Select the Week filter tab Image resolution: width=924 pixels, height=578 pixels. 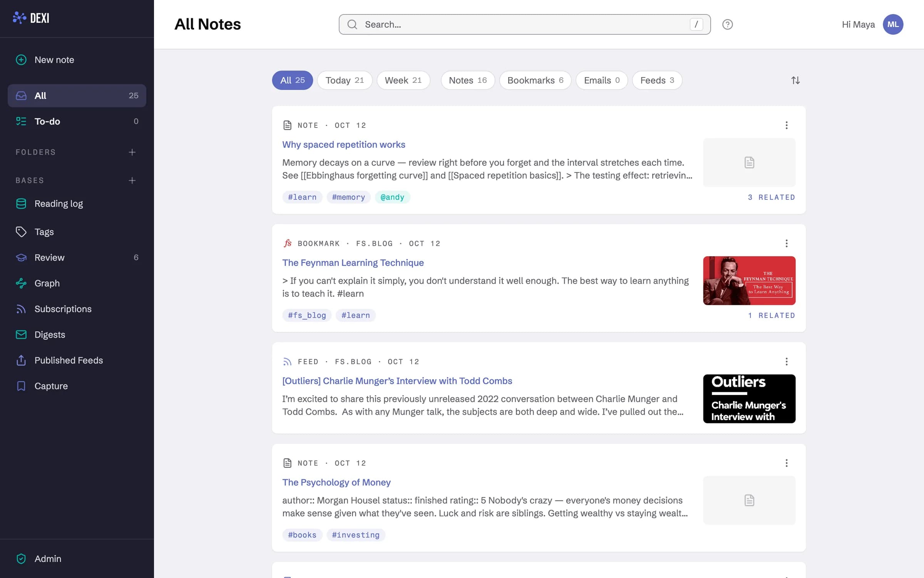(x=403, y=80)
